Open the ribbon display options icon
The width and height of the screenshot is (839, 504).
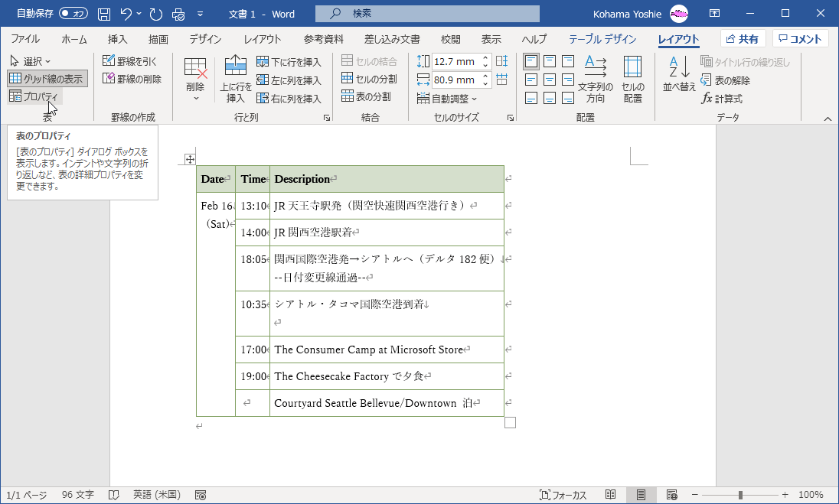pos(714,13)
